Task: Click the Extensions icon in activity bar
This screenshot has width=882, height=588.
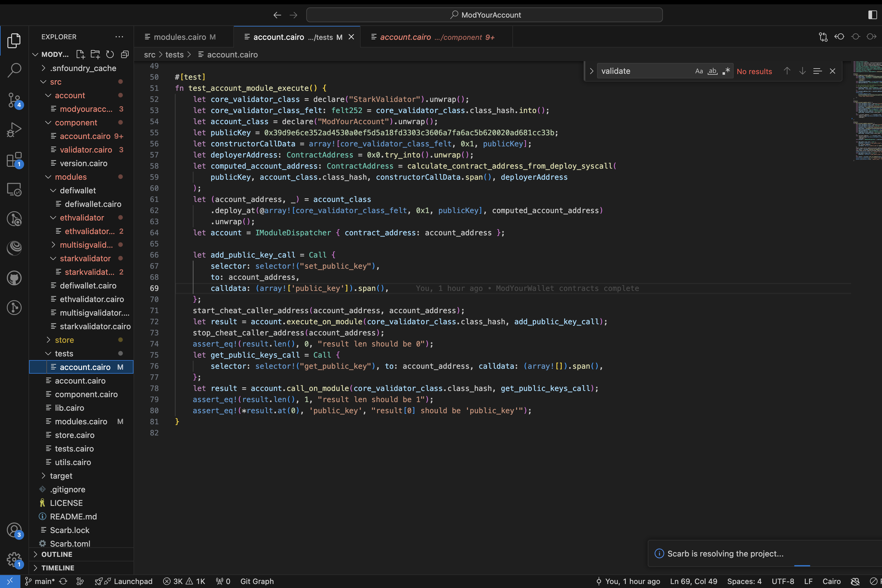Action: (x=15, y=160)
